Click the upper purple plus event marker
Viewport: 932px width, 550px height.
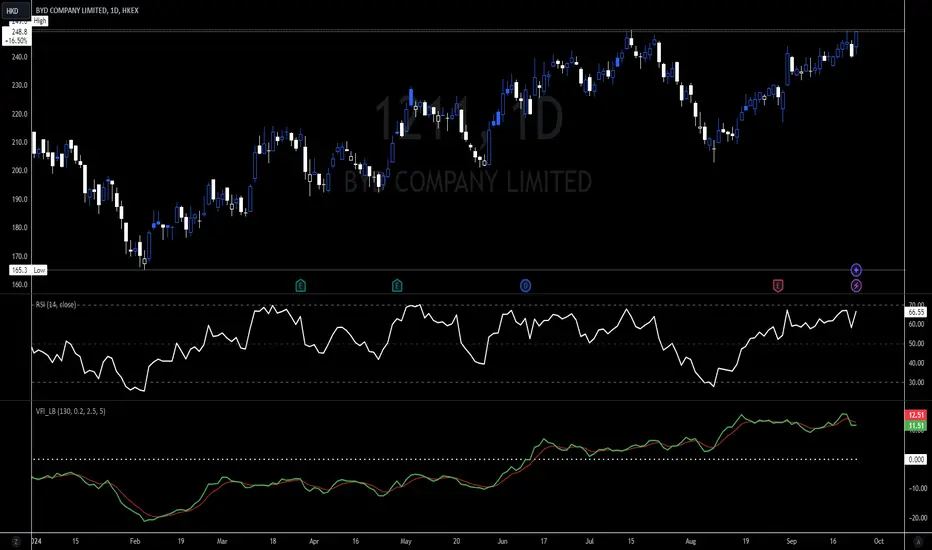coord(856,270)
